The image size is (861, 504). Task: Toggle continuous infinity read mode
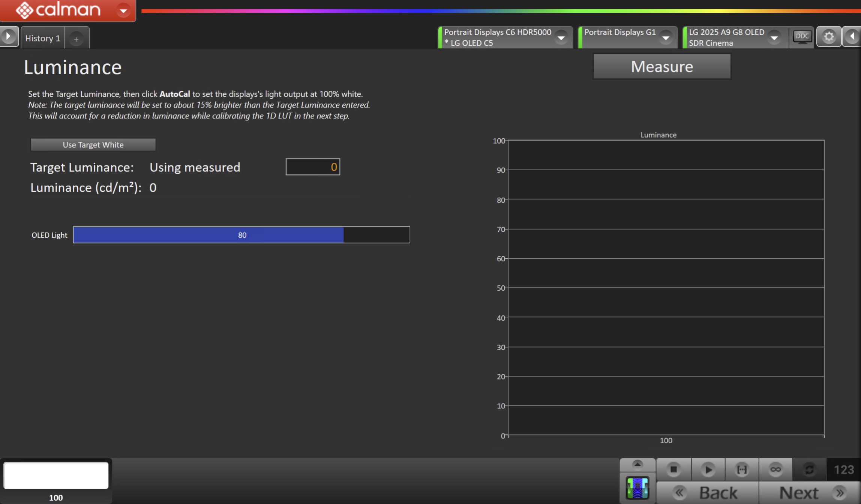pos(775,469)
